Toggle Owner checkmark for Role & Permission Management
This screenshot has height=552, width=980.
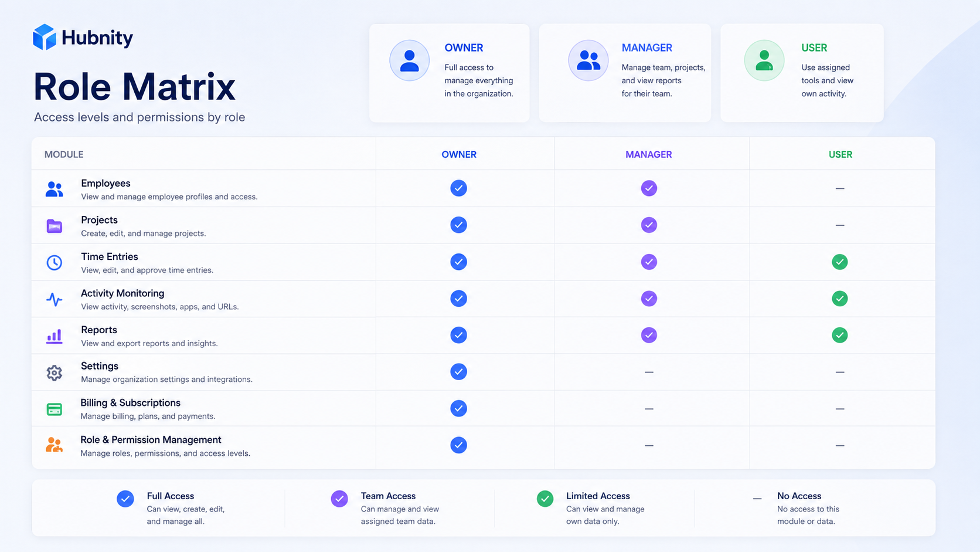click(459, 445)
